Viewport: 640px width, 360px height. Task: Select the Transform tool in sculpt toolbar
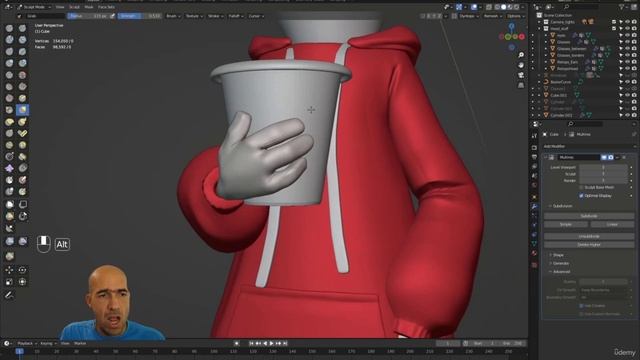(22, 282)
